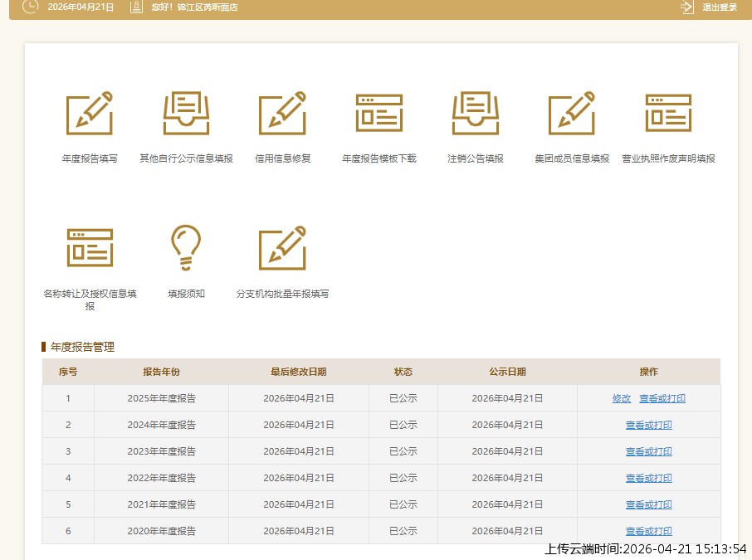Image resolution: width=752 pixels, height=560 pixels.
Task: Click 查看或打印 for 2023年度报告
Action: pyautogui.click(x=649, y=451)
